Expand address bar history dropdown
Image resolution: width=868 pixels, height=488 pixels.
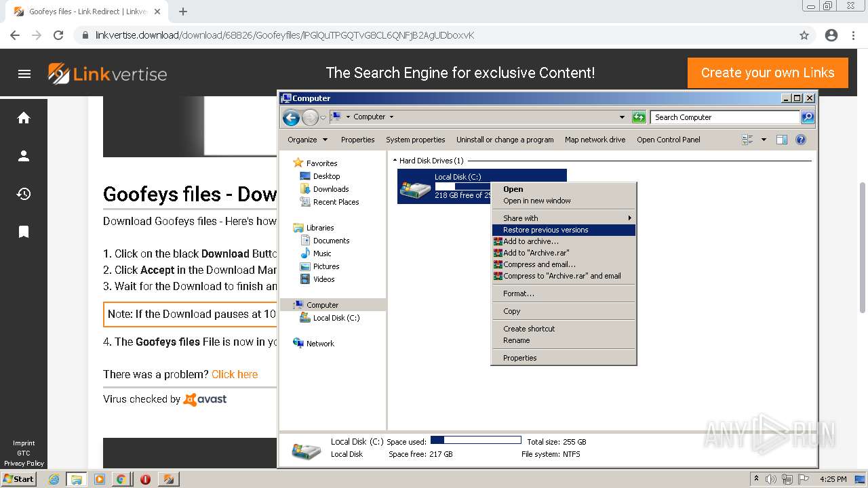622,117
